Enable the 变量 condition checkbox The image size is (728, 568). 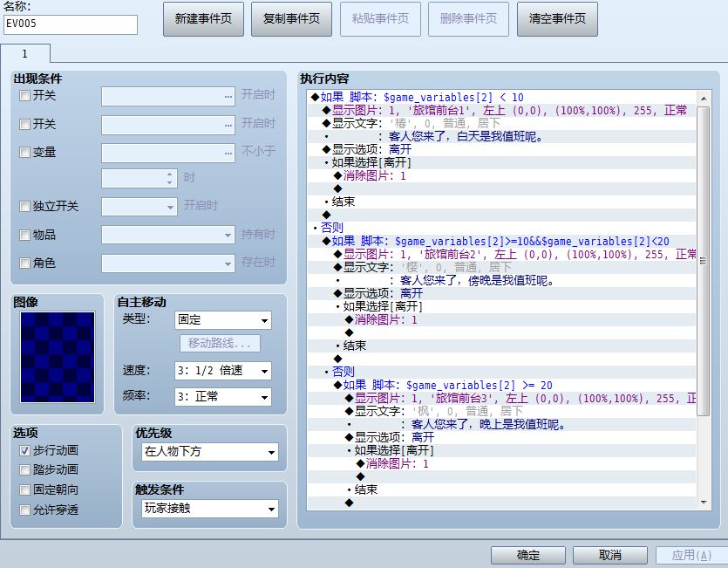24,153
